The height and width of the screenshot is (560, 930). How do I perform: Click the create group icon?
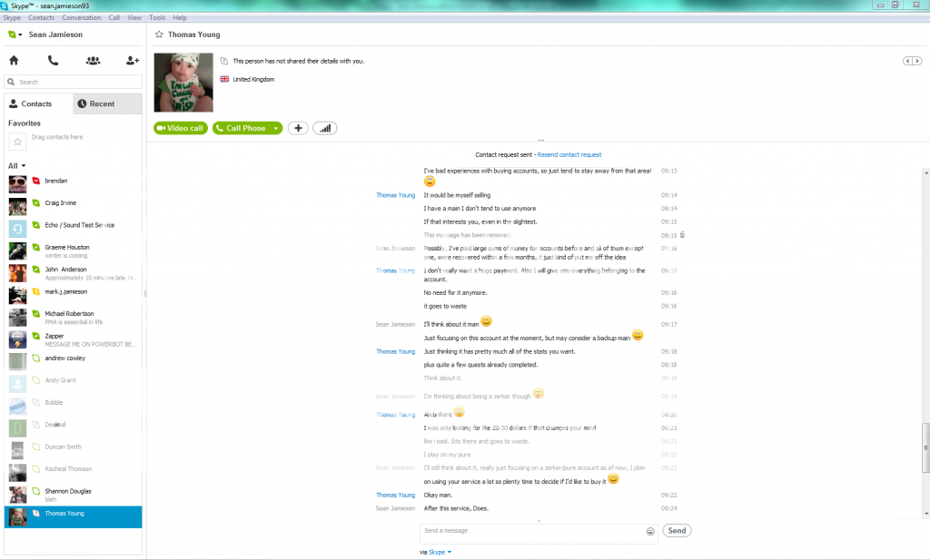[93, 61]
